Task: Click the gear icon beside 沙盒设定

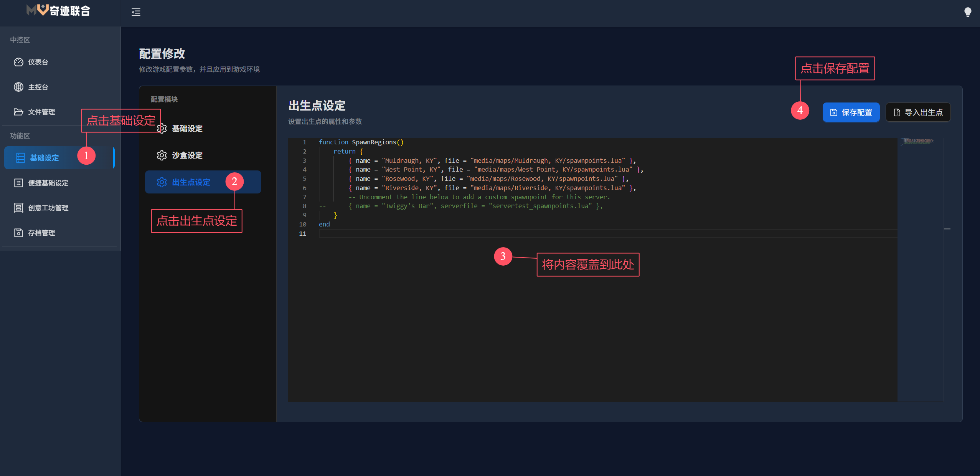Action: pos(162,155)
